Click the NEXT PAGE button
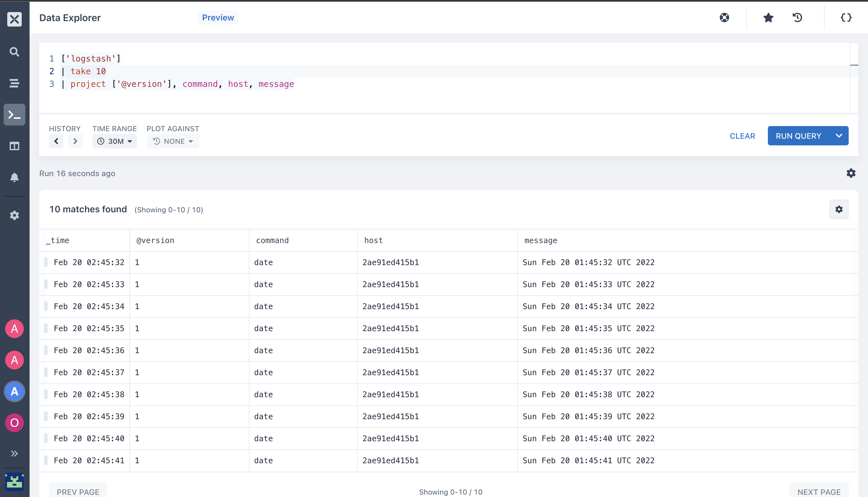This screenshot has width=868, height=497. point(819,492)
